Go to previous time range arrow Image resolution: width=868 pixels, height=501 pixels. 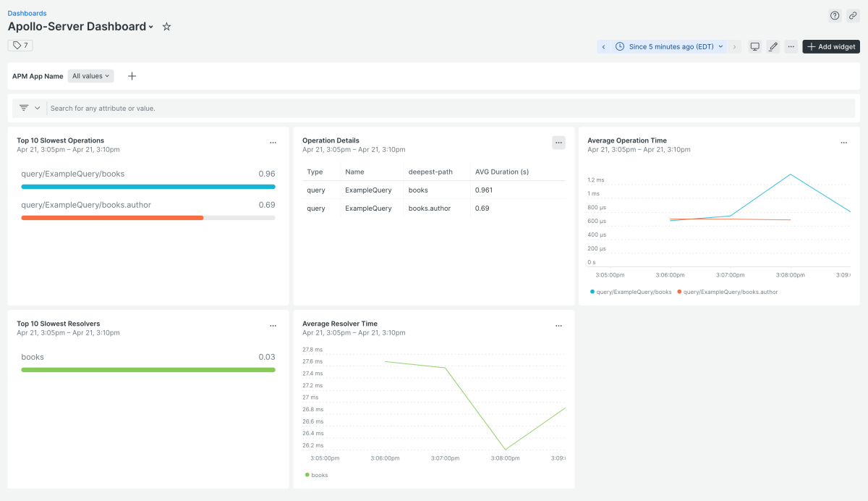604,46
